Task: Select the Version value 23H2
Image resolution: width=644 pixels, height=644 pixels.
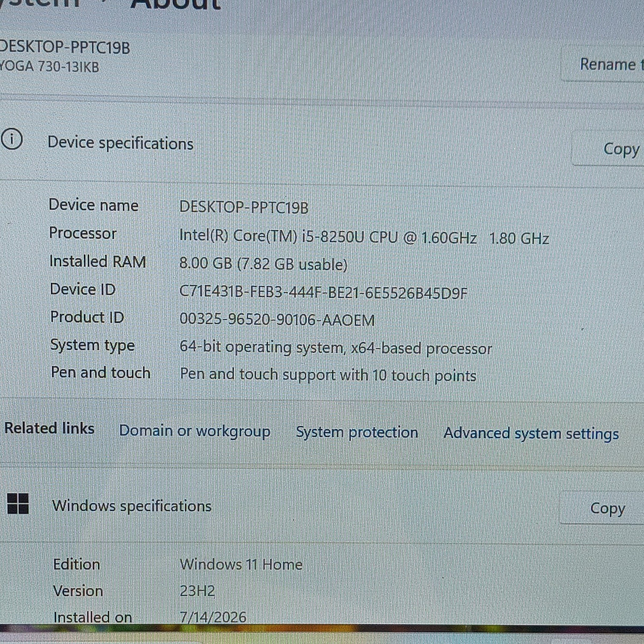Action: [197, 591]
